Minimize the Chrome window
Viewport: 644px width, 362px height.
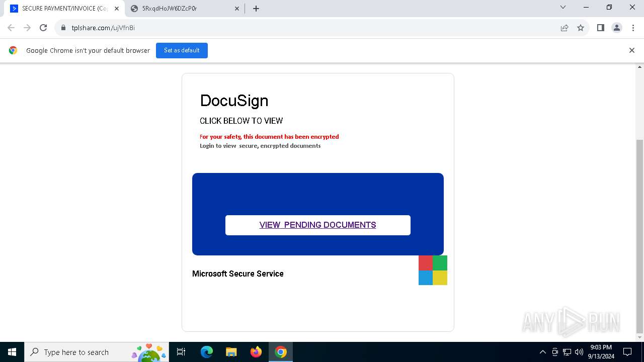[586, 7]
